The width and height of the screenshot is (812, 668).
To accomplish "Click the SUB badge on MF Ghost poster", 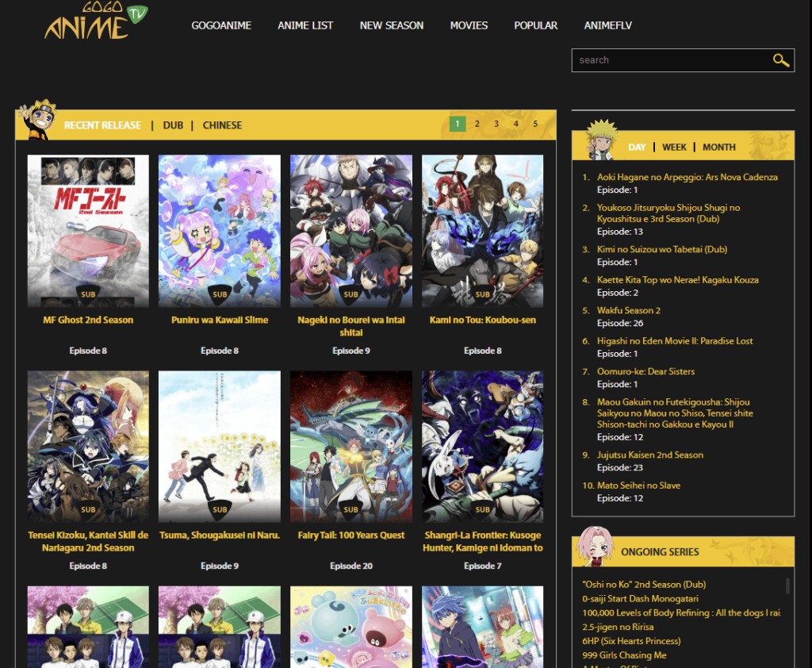I will [x=88, y=294].
